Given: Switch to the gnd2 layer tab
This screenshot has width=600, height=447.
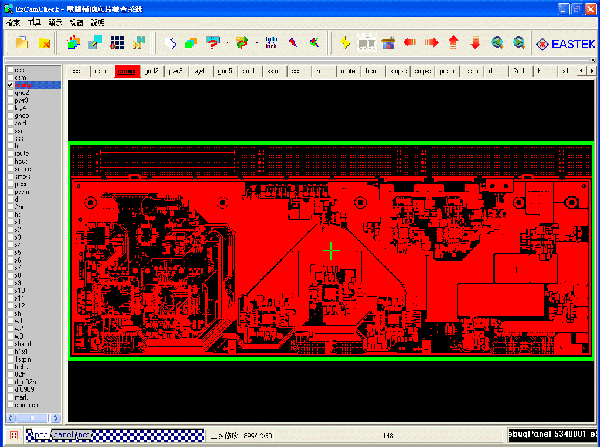Looking at the screenshot, I should pos(152,71).
